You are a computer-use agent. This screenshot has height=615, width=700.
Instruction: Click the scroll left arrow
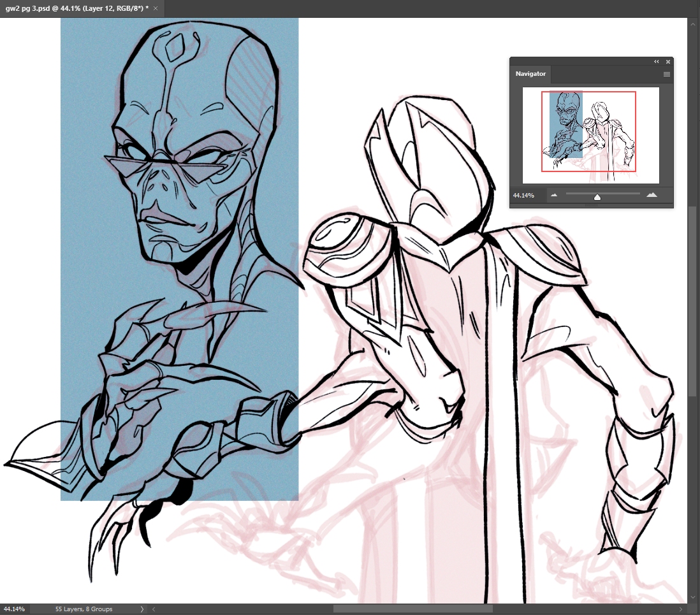point(153,609)
